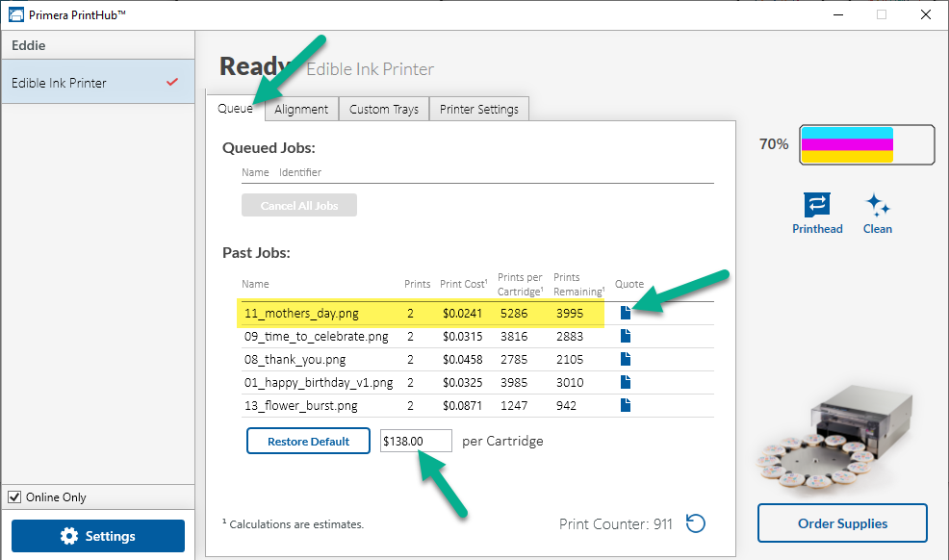Click the Print Counter: 911 text
The width and height of the screenshot is (949, 560).
[616, 523]
